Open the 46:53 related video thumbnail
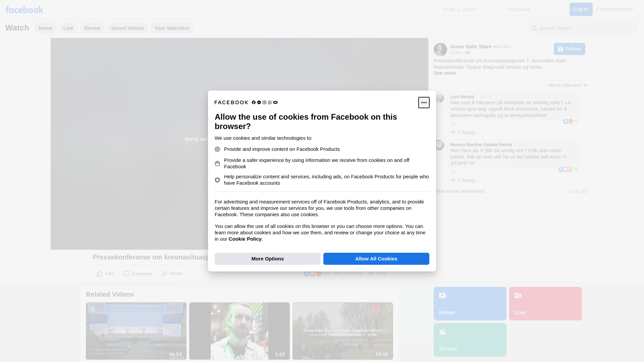Viewport: 644px width, 362px height. pos(136,331)
